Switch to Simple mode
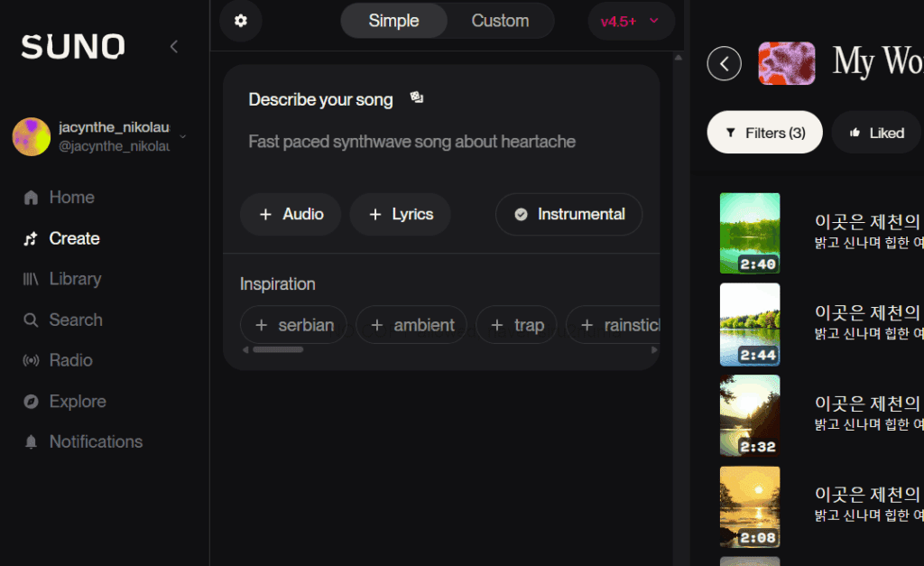The image size is (924, 566). pyautogui.click(x=393, y=21)
